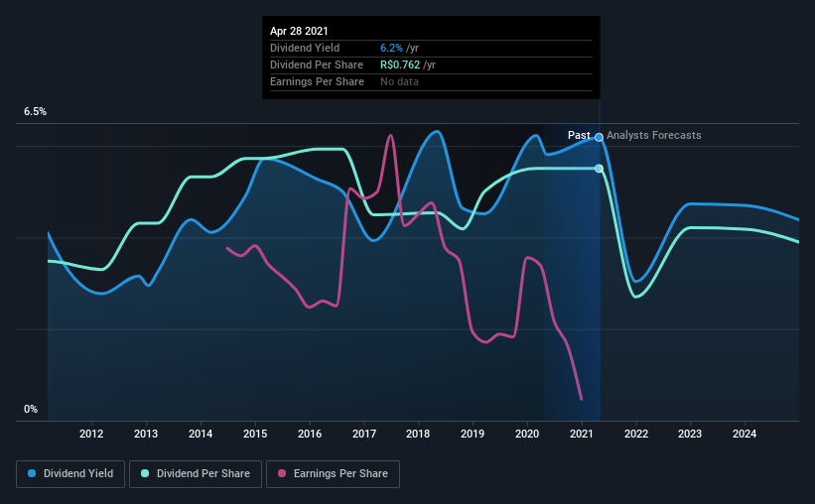Screen dimensions: 815x504
Task: Click the 6.2% dividend yield value
Action: 391,48
